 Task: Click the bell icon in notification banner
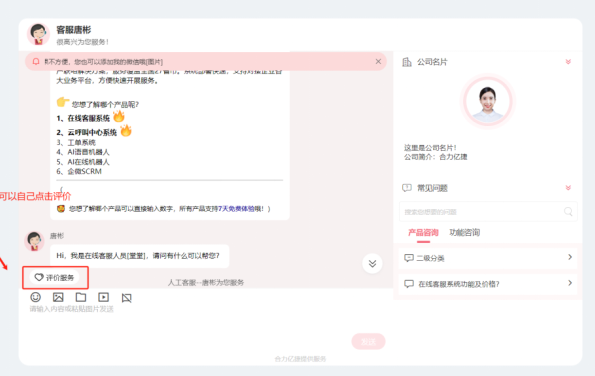tap(36, 61)
